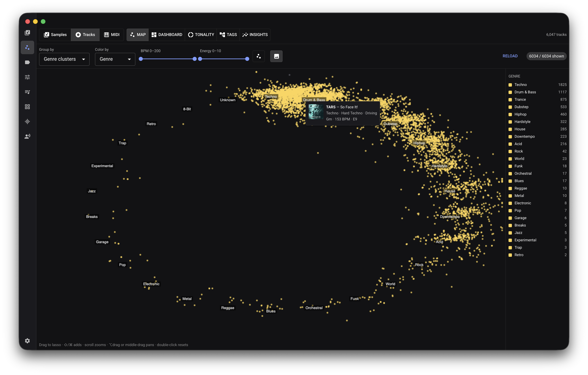Click the Hiphop cluster label on map
588x375 pixels.
(x=419, y=143)
